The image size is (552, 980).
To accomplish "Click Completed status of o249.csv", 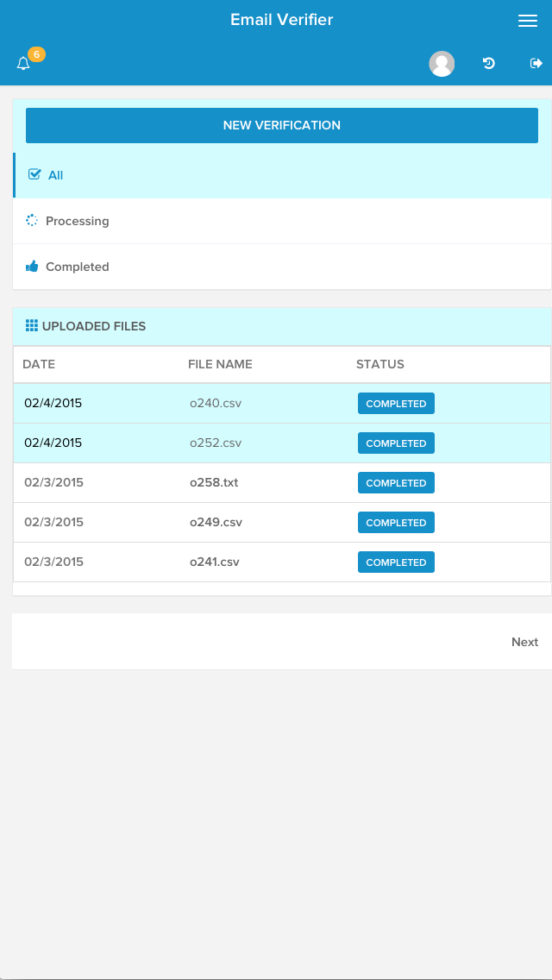I will (396, 523).
